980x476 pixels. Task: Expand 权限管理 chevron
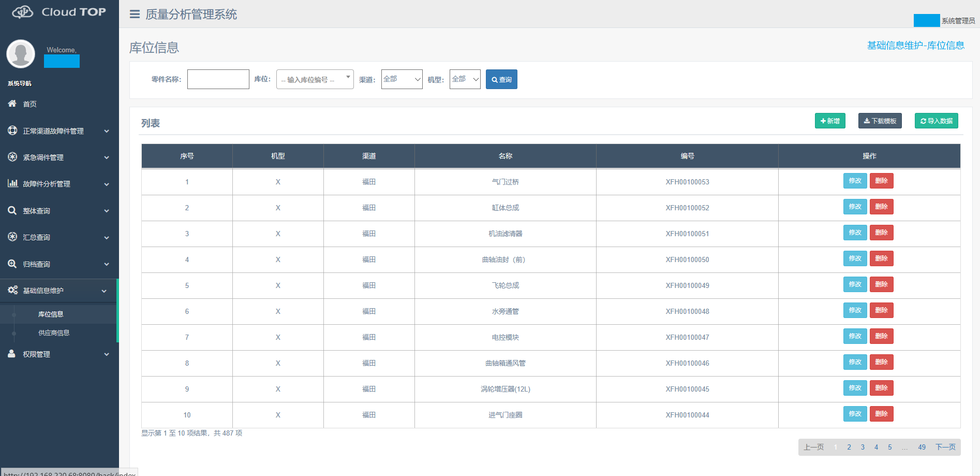coord(107,355)
